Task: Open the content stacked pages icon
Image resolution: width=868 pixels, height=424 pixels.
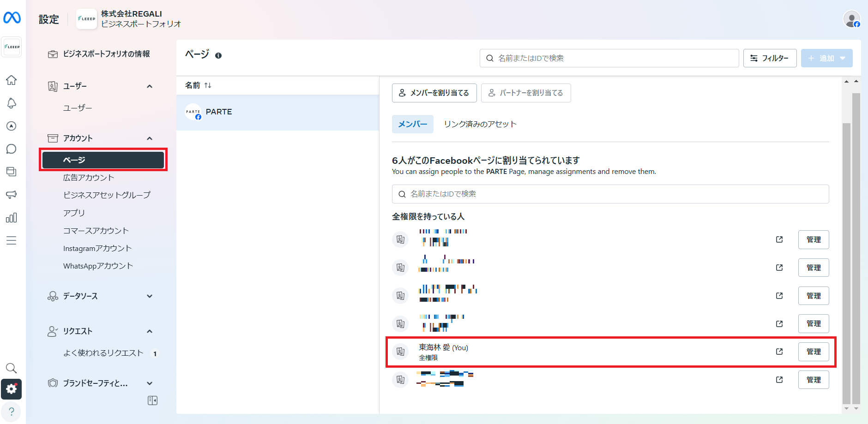Action: pos(12,172)
